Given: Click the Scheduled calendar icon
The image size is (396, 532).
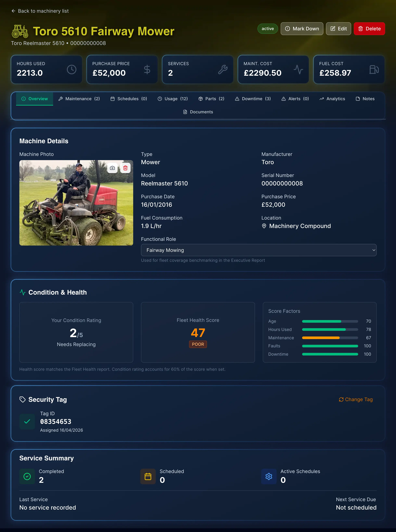Looking at the screenshot, I should [148, 476].
